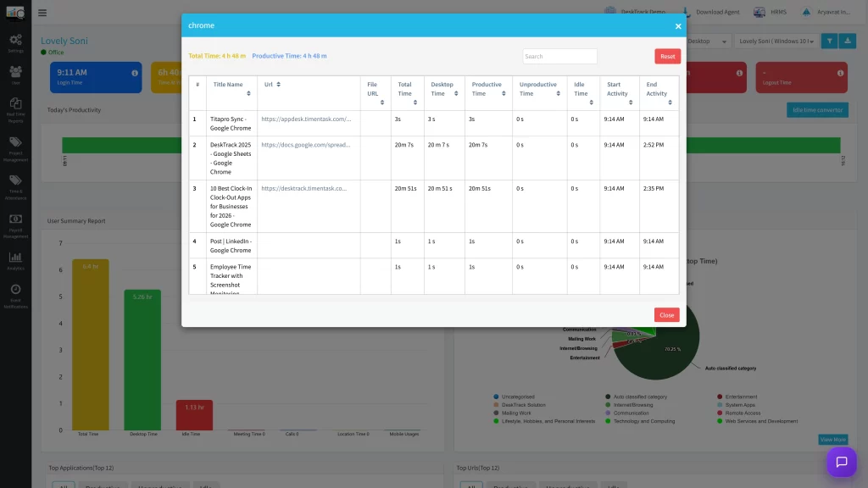Image resolution: width=868 pixels, height=488 pixels.
Task: Toggle DeskTrack Solution legend swatch
Action: (496, 405)
